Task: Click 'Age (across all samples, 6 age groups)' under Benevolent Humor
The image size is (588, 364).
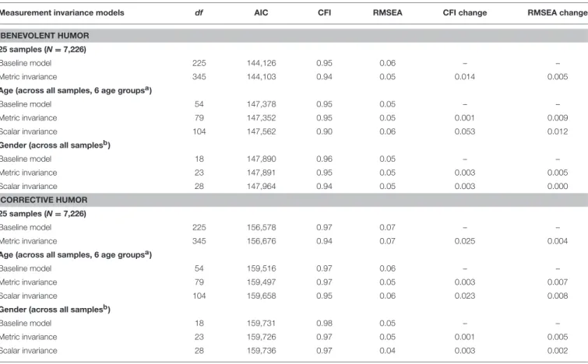Action: coord(76,91)
